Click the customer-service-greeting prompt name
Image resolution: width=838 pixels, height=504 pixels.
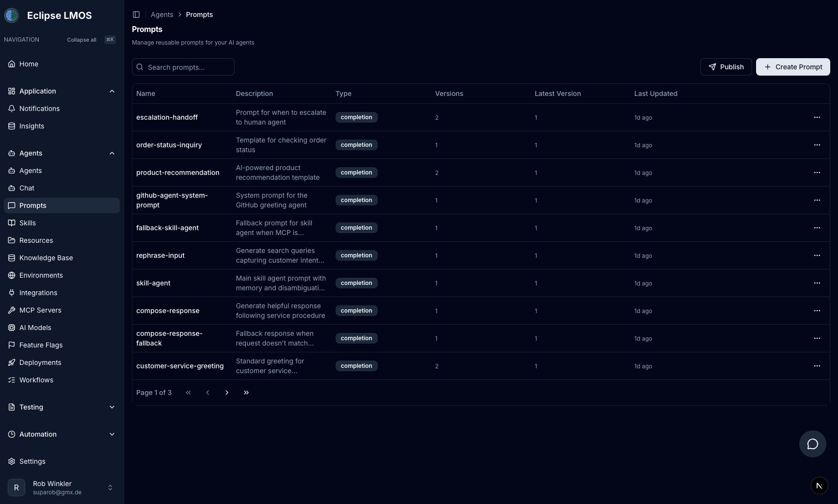pos(180,366)
